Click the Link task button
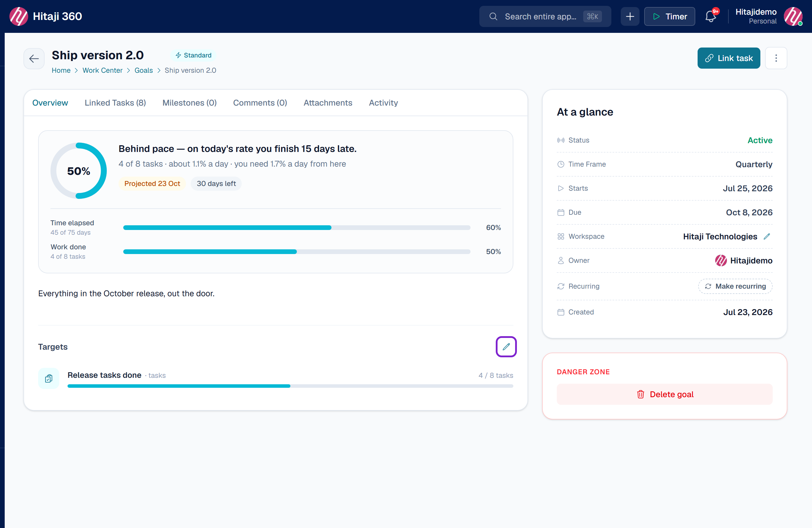812x528 pixels. pos(729,58)
